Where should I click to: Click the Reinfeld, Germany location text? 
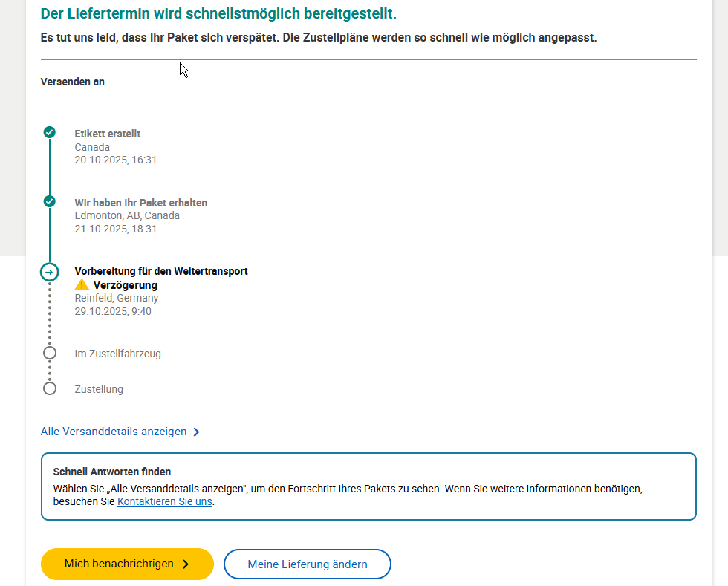(x=117, y=298)
